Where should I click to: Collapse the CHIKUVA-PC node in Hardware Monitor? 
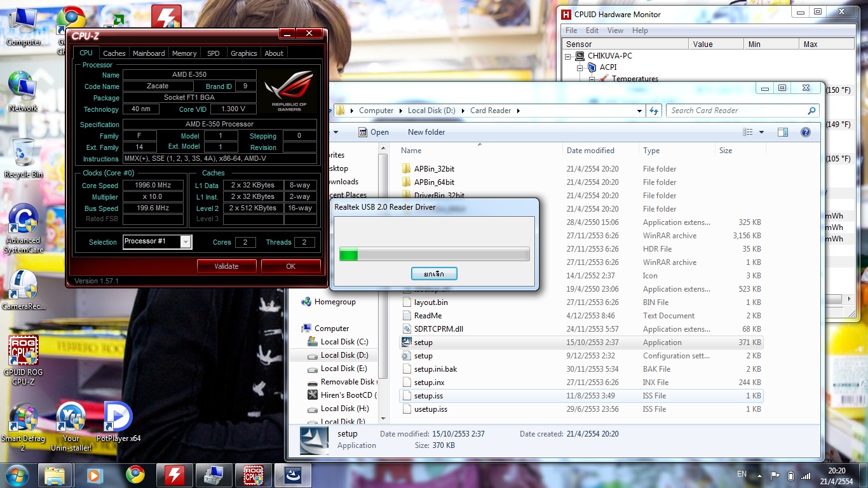(569, 56)
